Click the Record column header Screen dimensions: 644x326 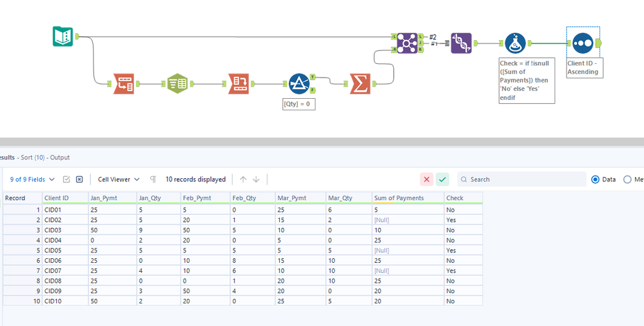pos(22,198)
